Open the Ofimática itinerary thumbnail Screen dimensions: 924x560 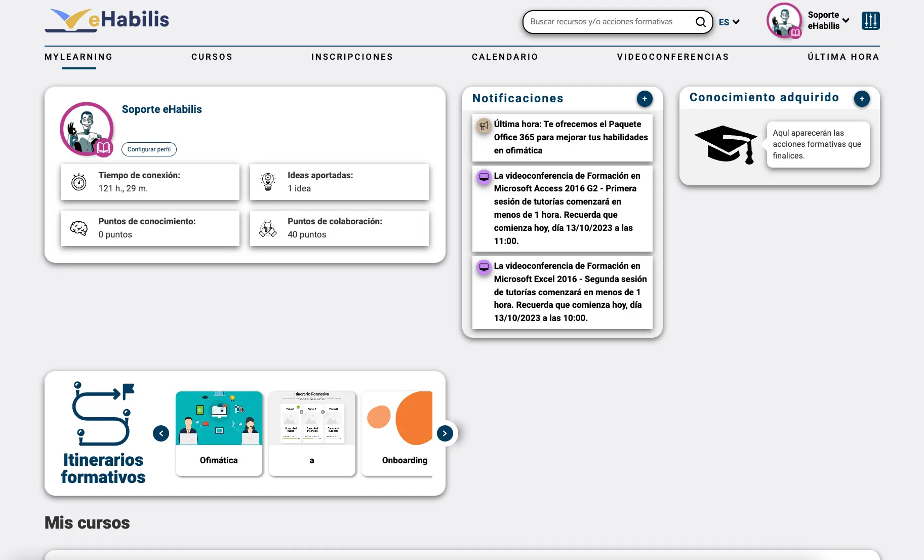tap(219, 418)
